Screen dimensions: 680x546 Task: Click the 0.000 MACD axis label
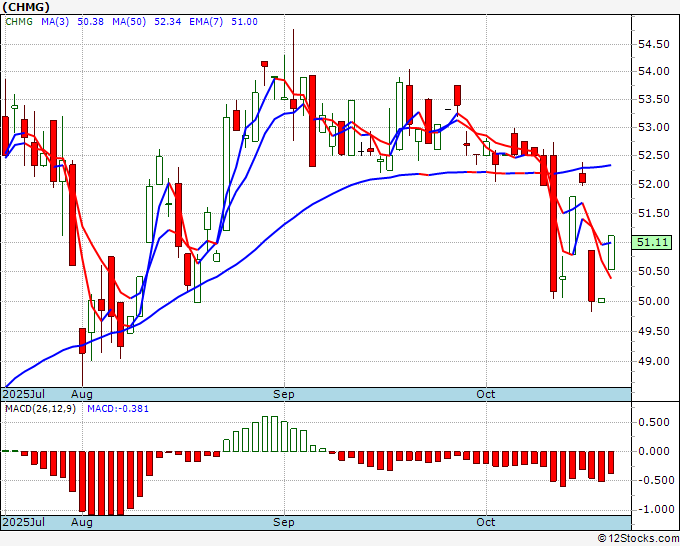click(654, 451)
